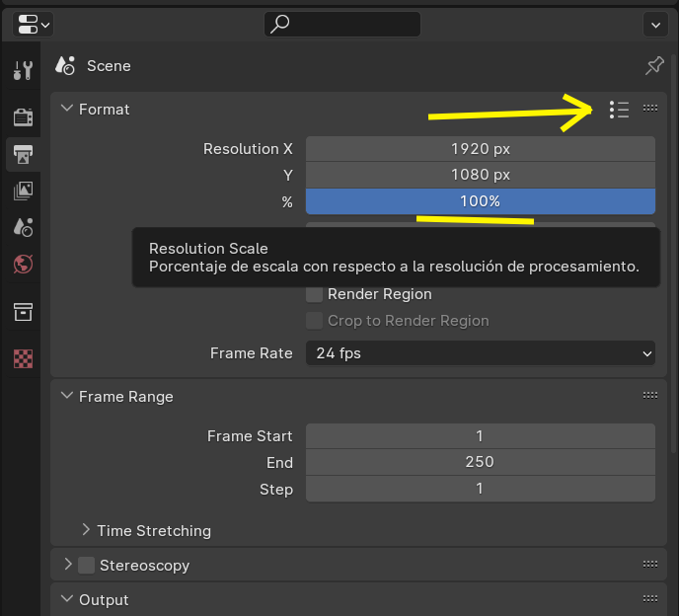The height and width of the screenshot is (616, 679).
Task: Click the properties search field
Action: tap(342, 24)
